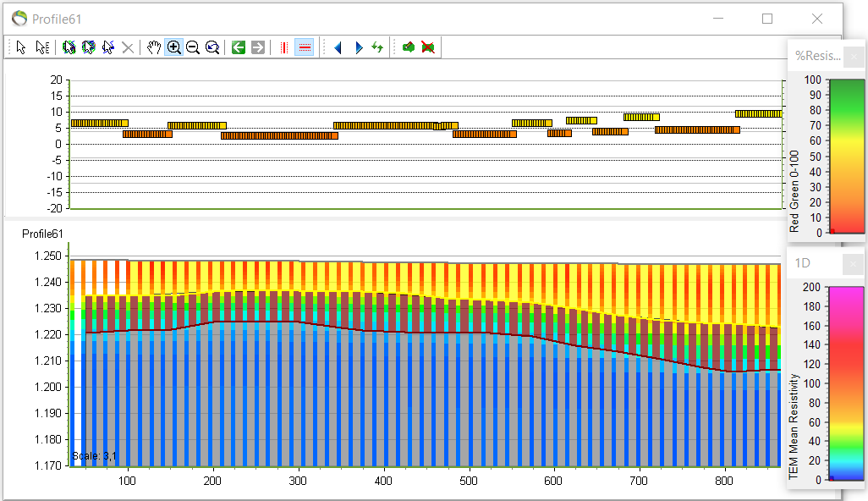This screenshot has width=868, height=501.
Task: Minimize the Profile61 window
Action: coord(718,19)
